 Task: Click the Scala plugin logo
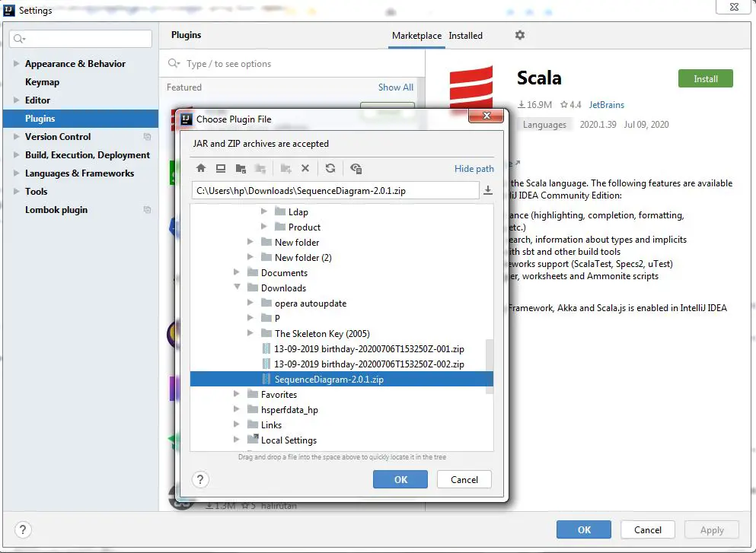coord(471,88)
